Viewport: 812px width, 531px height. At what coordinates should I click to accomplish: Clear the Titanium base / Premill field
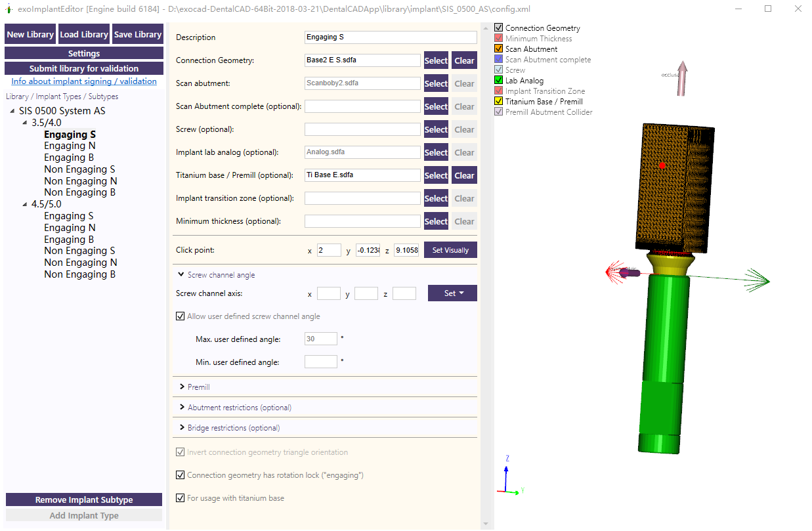[463, 175]
